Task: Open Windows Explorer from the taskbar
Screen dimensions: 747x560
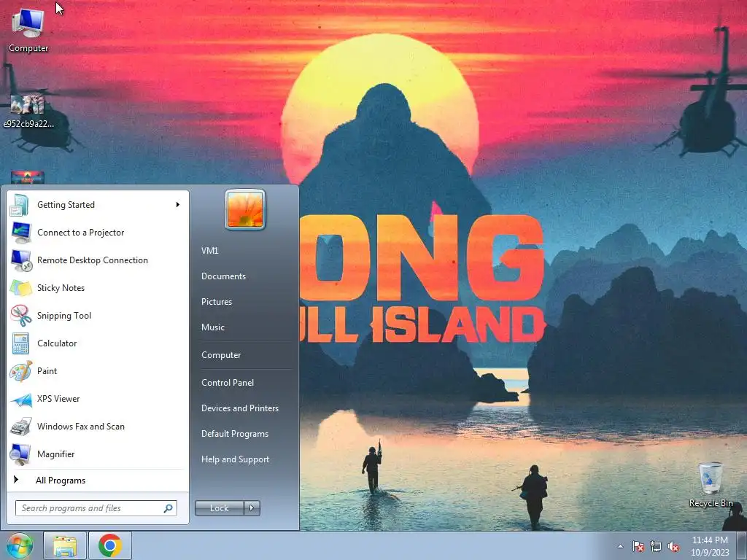Action: 65,545
